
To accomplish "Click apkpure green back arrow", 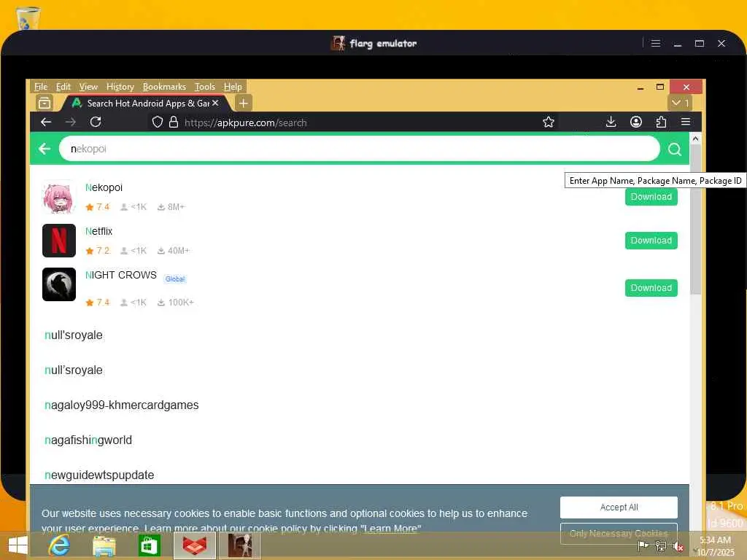I will [44, 149].
